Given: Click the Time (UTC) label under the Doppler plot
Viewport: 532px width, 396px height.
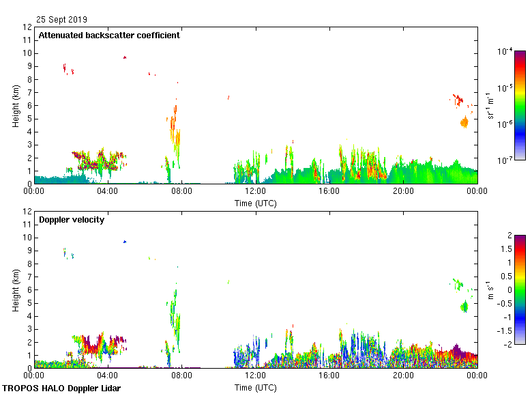Looking at the screenshot, I should 256,388.
